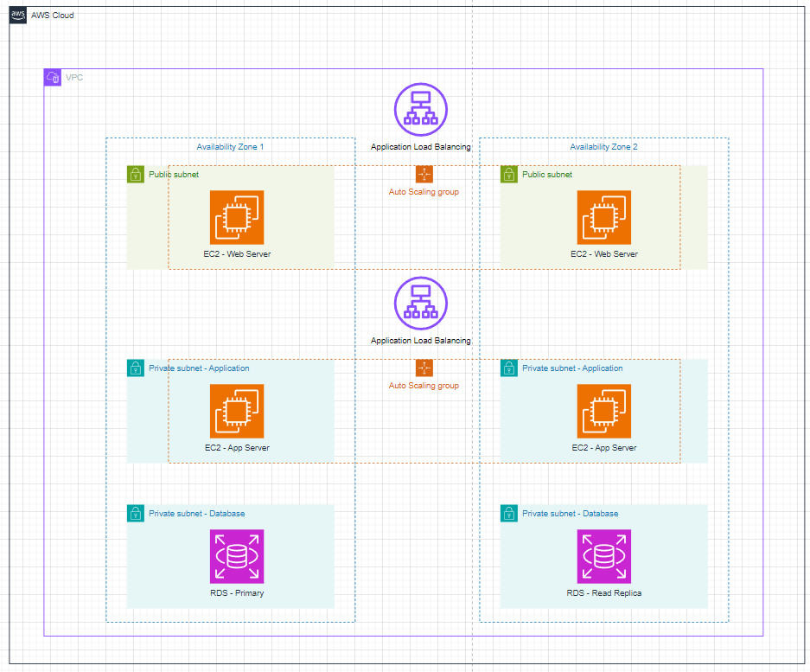This screenshot has width=810, height=672.
Task: Click 'EC2 - Web Server' label in Zone 1
Action: (237, 253)
